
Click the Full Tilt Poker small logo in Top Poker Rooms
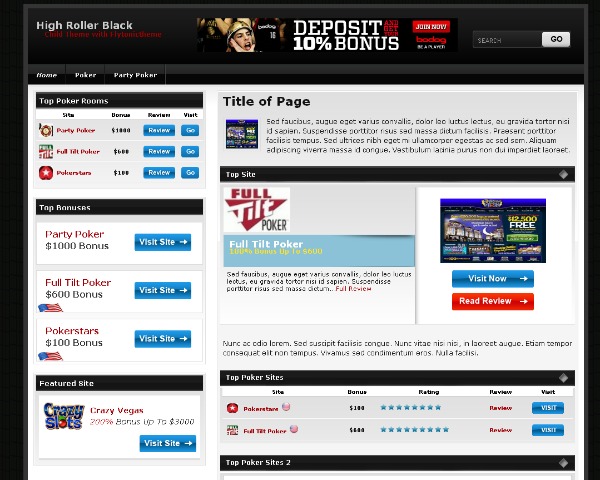point(46,152)
